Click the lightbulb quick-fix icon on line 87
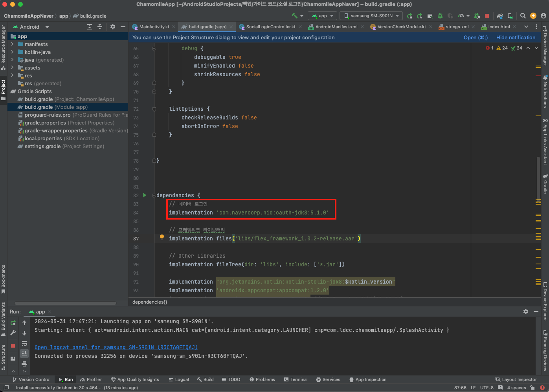This screenshot has width=549, height=392. pos(162,237)
